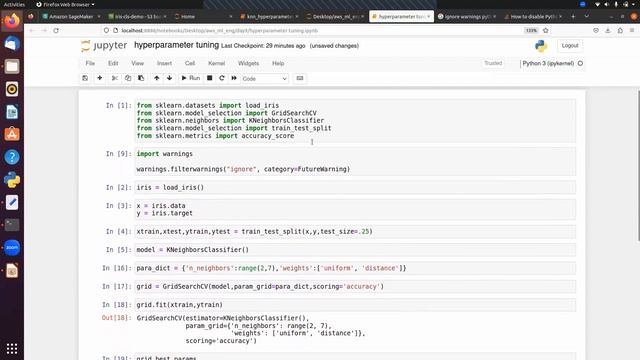Go back in browser history
This screenshot has height=360, width=640.
point(32,31)
